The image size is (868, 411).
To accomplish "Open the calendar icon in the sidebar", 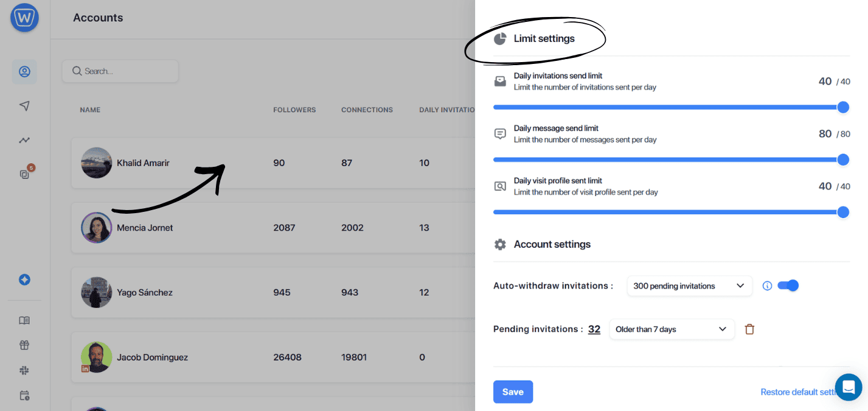I will 24,395.
